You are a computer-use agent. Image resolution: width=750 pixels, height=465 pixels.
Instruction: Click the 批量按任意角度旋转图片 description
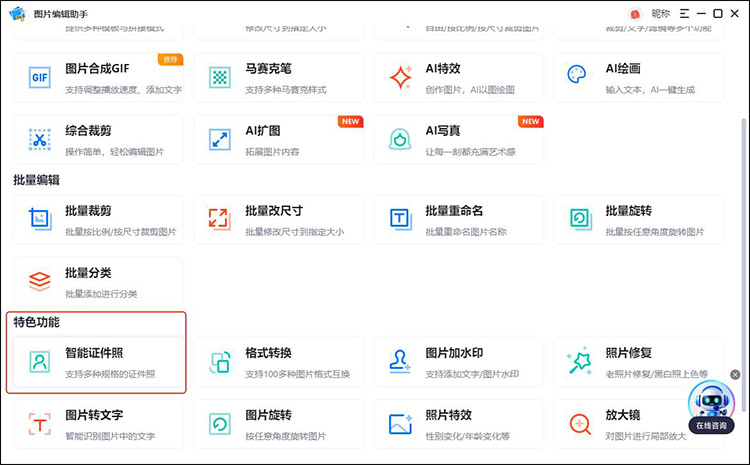[655, 232]
